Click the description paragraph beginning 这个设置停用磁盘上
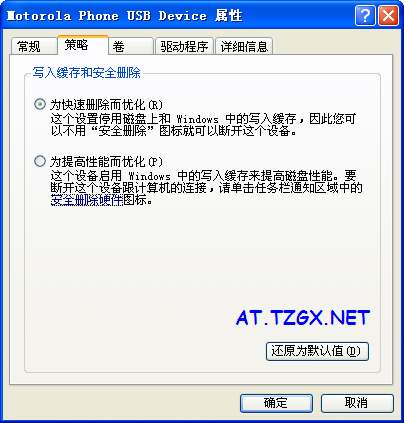Viewport: 404px width, 423px height. [x=203, y=125]
